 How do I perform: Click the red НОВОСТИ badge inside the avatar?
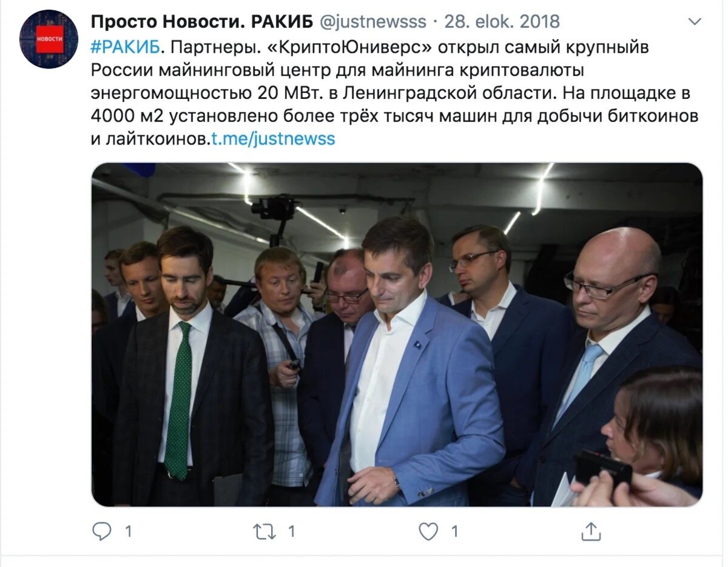tap(49, 39)
